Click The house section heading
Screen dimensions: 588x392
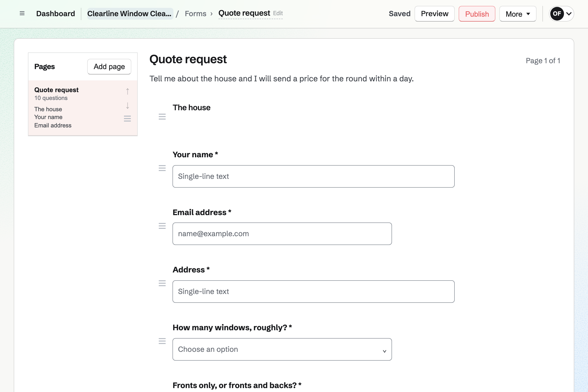192,108
